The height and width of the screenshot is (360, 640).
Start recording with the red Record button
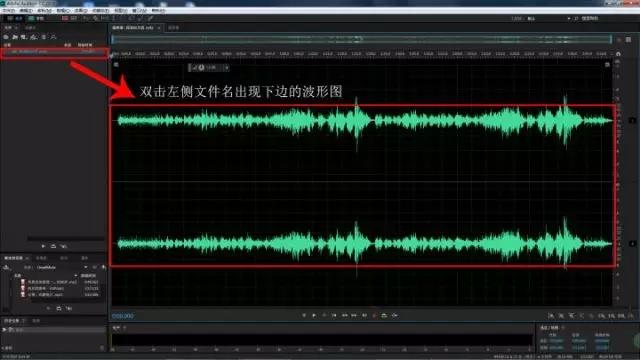coord(374,316)
